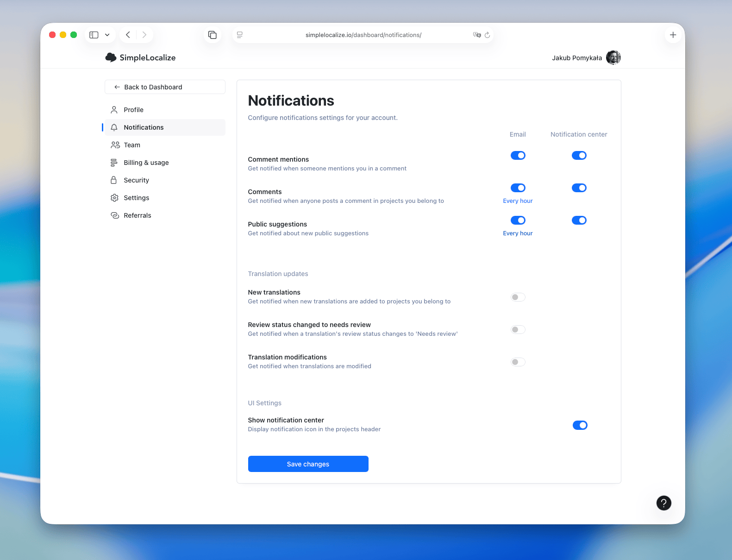
Task: Click the Team people icon in sidebar
Action: 115,145
